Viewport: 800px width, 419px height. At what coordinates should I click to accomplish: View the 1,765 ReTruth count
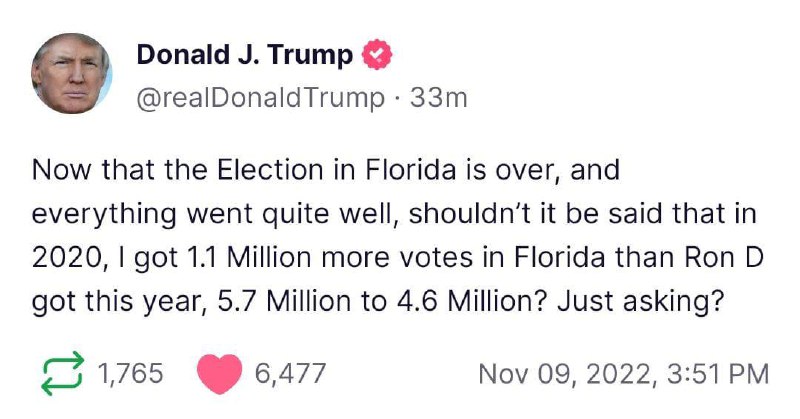tap(130, 373)
